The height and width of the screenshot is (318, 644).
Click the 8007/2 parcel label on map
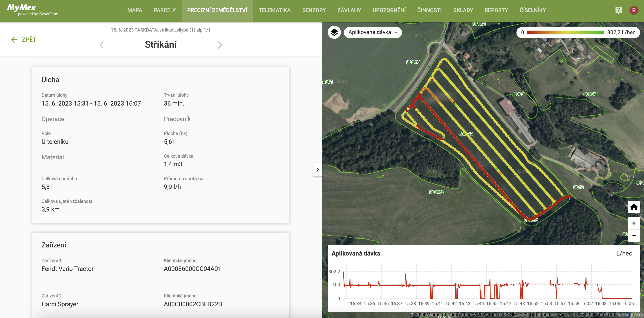465,134
